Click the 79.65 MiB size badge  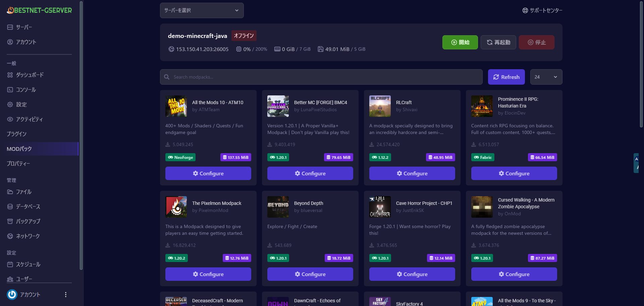(x=339, y=157)
